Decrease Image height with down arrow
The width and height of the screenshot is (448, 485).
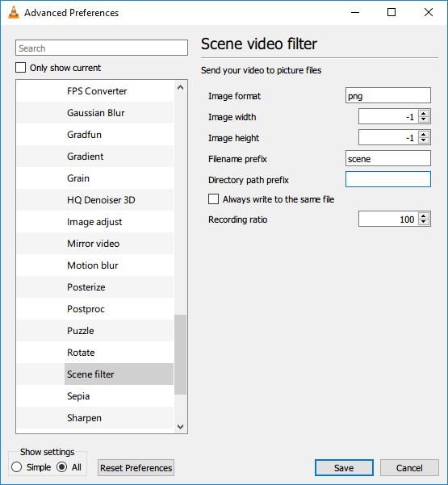pyautogui.click(x=424, y=140)
